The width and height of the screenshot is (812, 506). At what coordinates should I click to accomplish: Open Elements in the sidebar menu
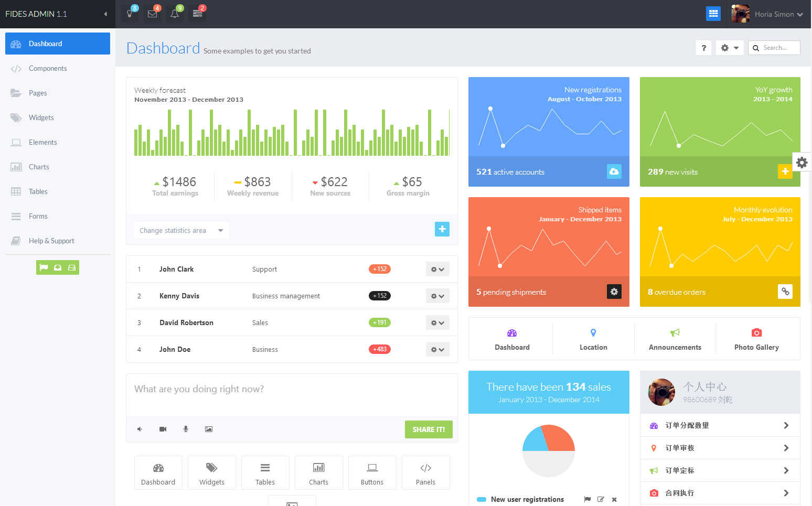tap(58, 142)
